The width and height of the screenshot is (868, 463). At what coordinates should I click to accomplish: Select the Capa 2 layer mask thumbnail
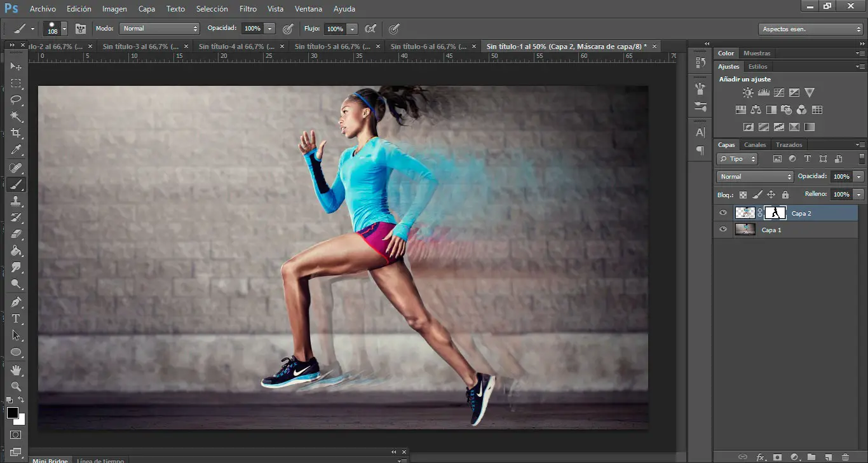coord(775,213)
